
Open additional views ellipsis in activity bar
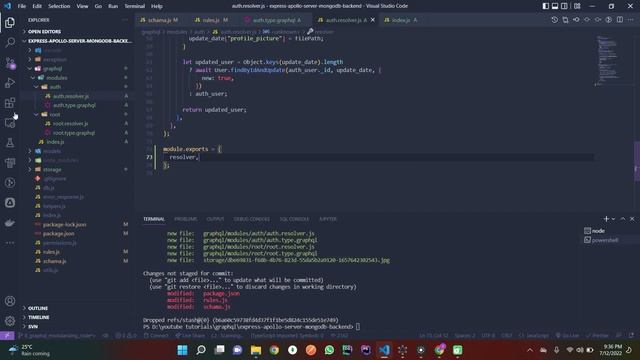[10, 242]
